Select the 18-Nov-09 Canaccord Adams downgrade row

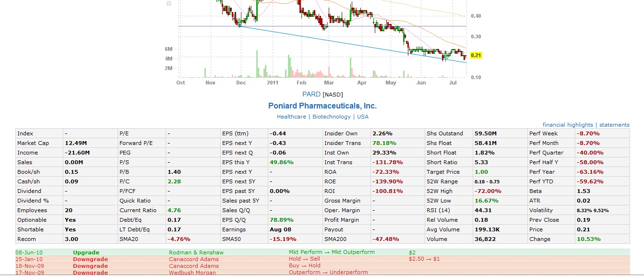[322, 265]
